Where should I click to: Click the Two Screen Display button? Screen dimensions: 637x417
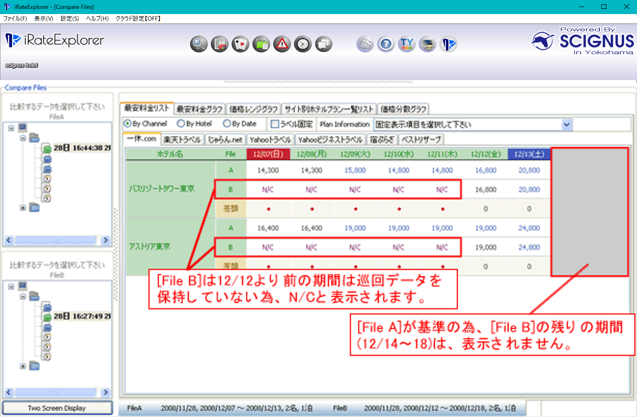tap(56, 408)
